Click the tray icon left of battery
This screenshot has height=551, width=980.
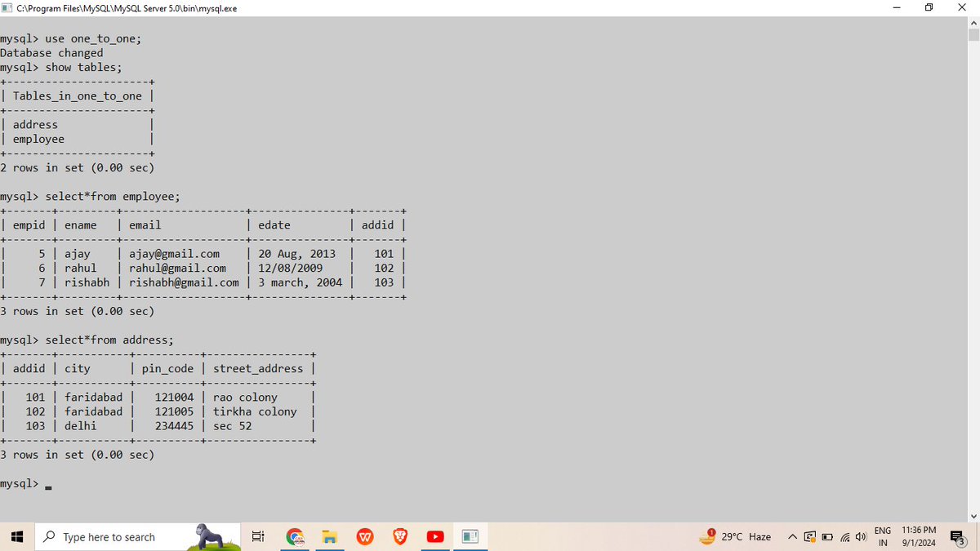click(810, 536)
